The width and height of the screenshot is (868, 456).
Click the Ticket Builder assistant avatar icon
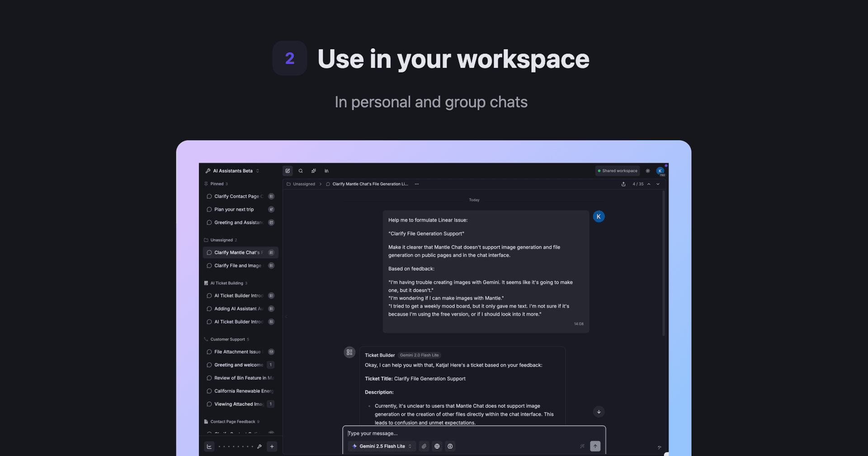click(x=349, y=352)
